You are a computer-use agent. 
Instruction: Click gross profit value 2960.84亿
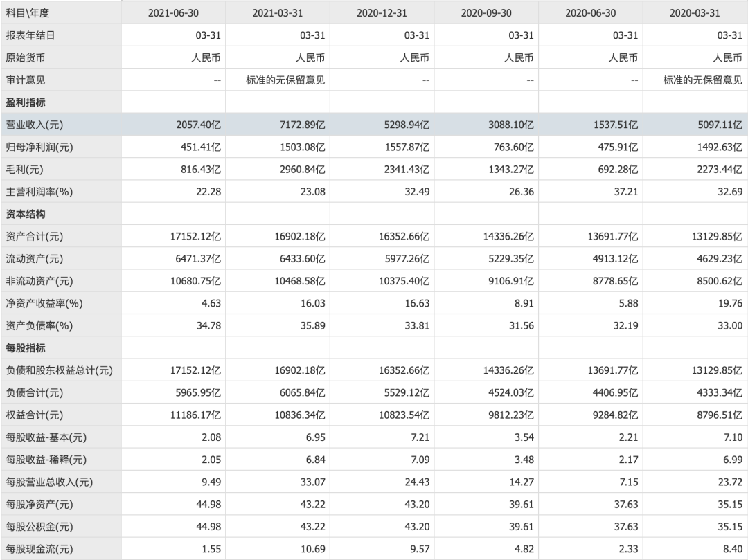coord(303,170)
